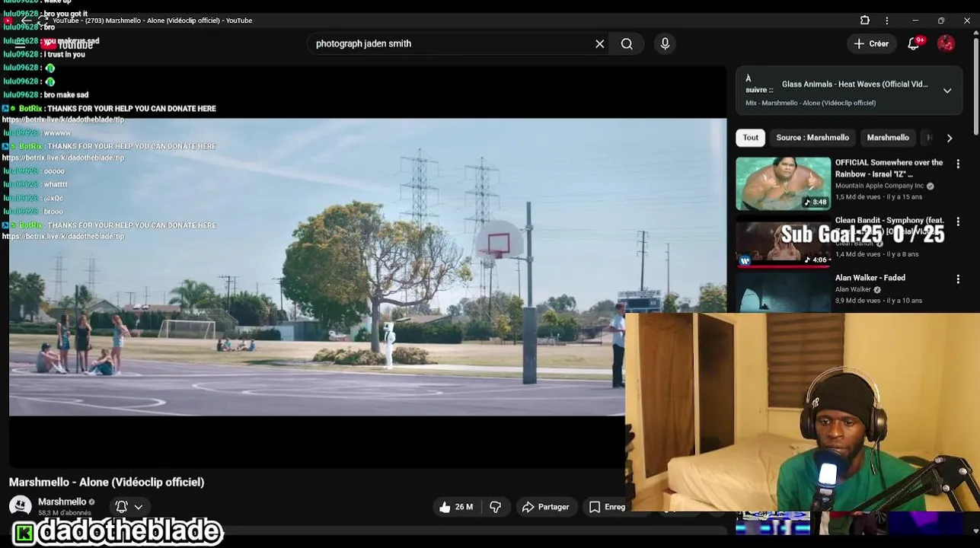Open subscription notification bell dropdown

pos(129,507)
